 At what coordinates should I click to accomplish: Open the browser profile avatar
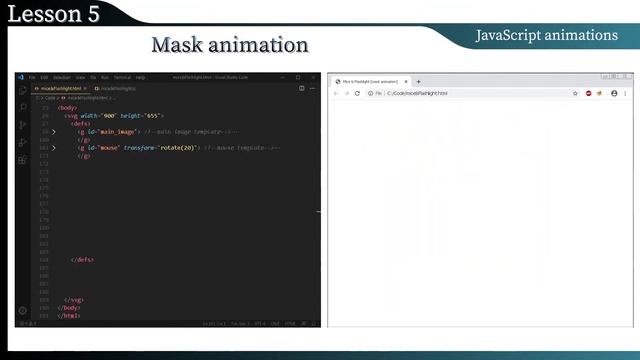(x=614, y=93)
